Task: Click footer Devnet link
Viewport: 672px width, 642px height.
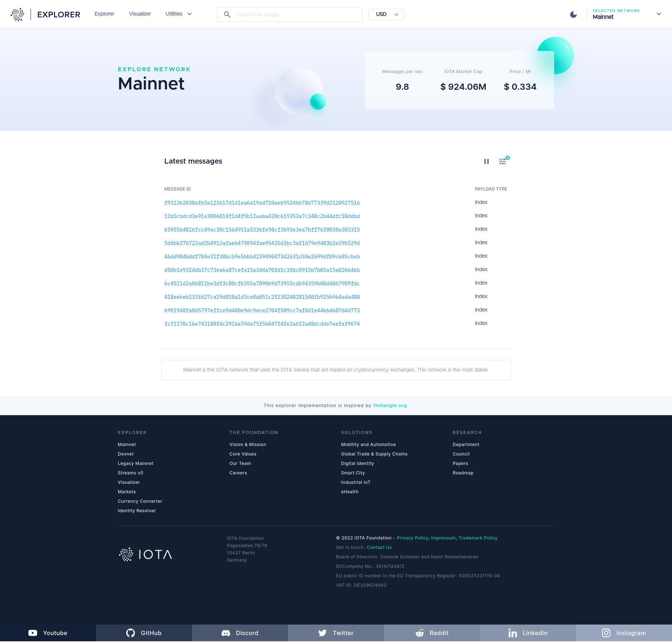Action: [126, 454]
